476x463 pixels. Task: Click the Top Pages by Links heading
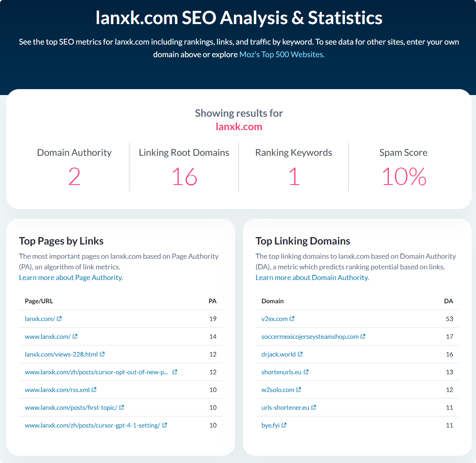[x=61, y=241]
